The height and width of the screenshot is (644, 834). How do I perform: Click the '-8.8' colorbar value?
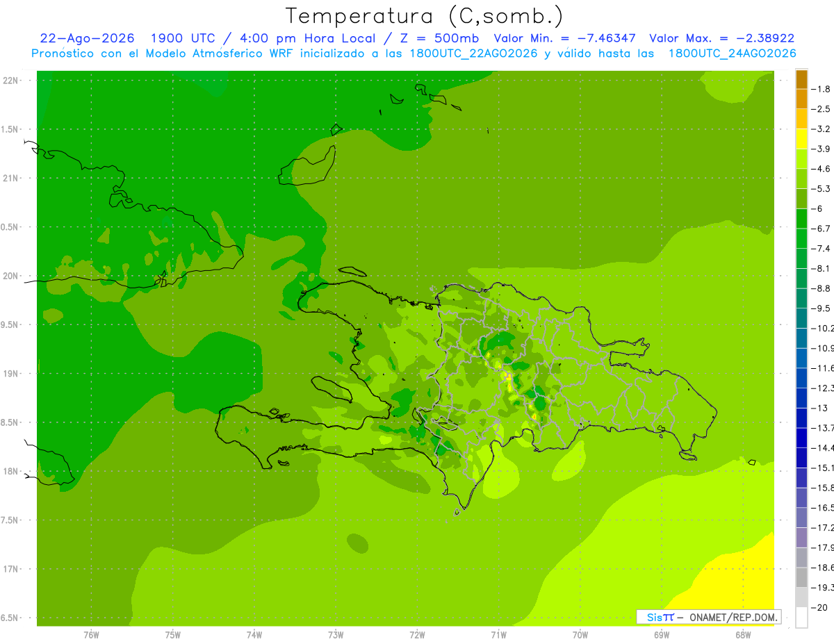pos(821,288)
